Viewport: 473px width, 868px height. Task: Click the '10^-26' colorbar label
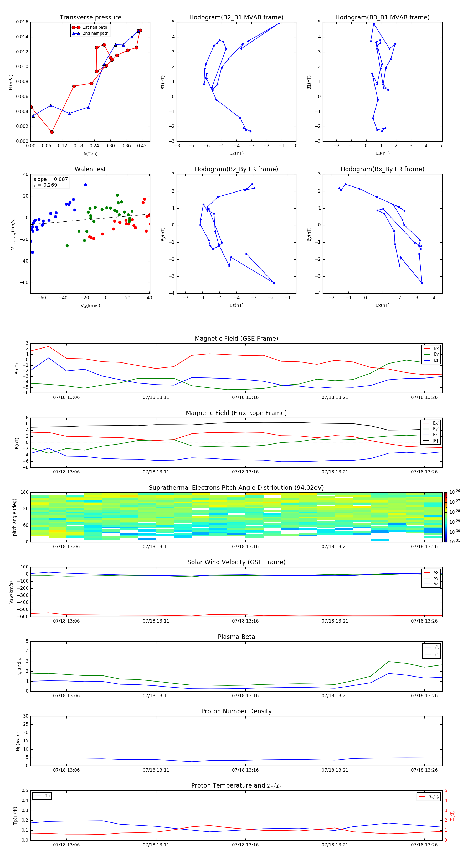(455, 492)
